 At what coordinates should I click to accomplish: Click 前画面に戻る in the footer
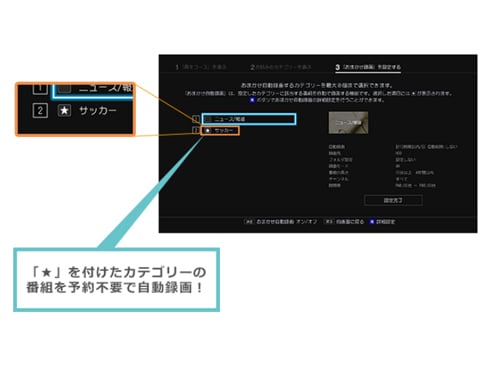coord(350,222)
